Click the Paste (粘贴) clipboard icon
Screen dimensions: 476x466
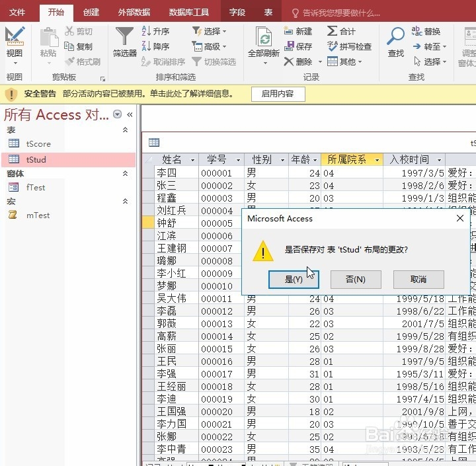(48, 38)
